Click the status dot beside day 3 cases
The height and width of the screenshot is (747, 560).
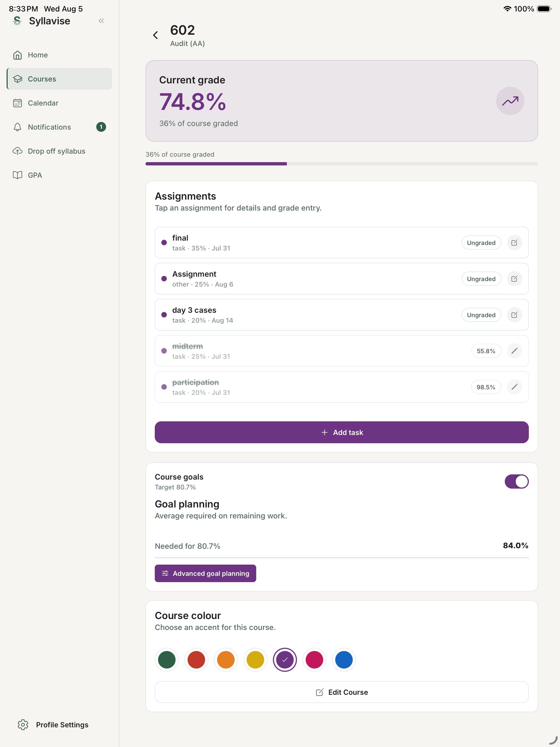(164, 315)
